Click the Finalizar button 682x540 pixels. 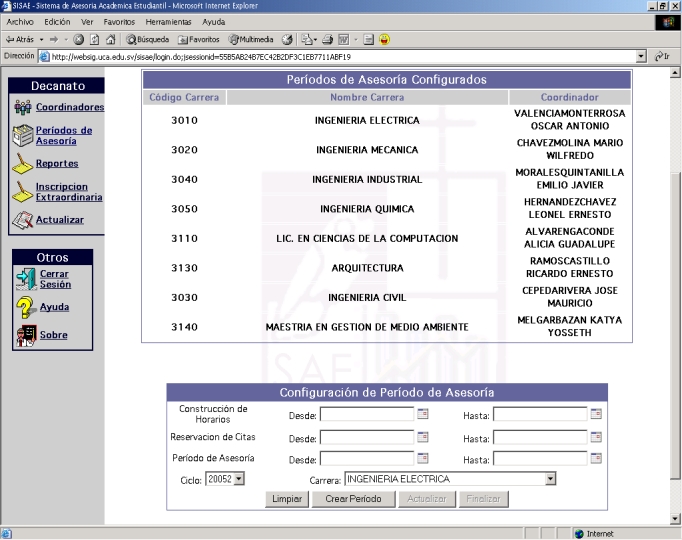(x=484, y=499)
